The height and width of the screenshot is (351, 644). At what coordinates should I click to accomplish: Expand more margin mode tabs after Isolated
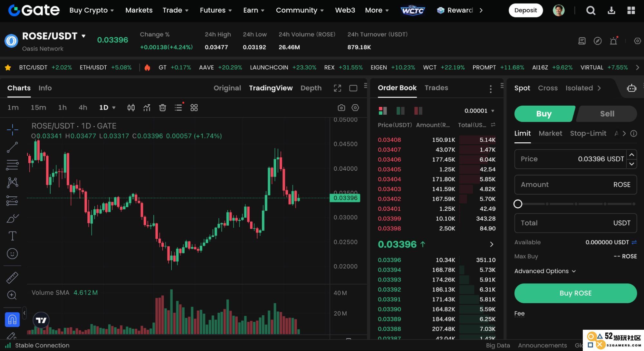599,88
